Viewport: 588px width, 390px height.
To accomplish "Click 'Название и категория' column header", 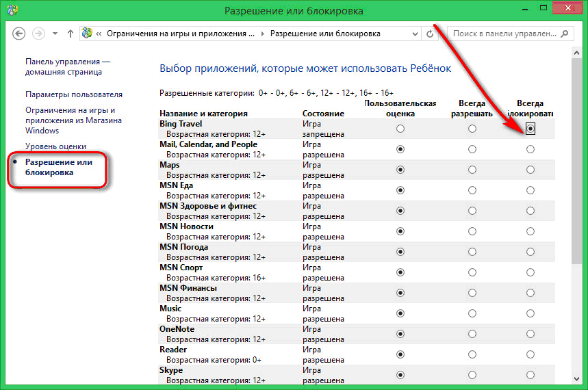I will [203, 114].
